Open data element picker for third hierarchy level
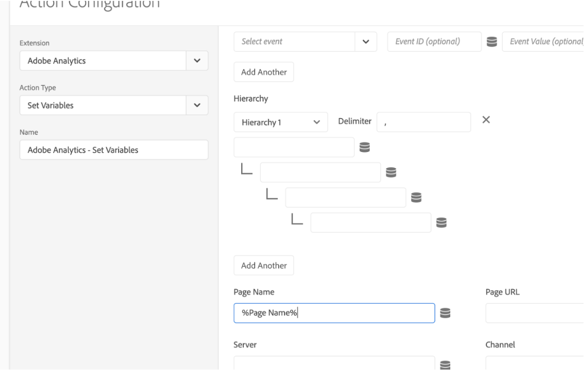Screen dimensions: 588x370 pos(416,197)
